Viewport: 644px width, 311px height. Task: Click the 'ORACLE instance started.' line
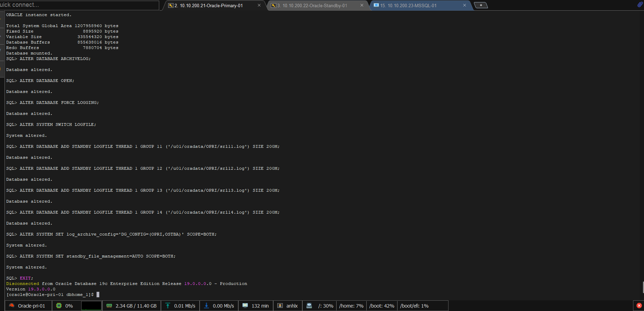pos(39,15)
